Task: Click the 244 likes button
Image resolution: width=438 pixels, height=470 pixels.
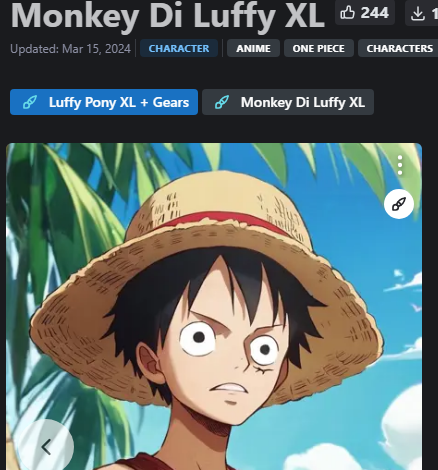Action: pyautogui.click(x=365, y=13)
